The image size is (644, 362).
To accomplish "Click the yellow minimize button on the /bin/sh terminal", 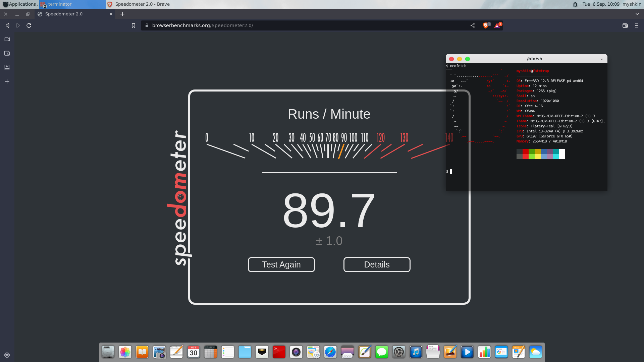I will pyautogui.click(x=460, y=59).
